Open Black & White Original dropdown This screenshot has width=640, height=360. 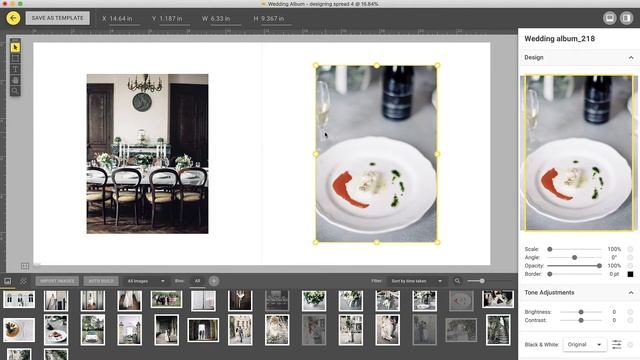point(584,344)
